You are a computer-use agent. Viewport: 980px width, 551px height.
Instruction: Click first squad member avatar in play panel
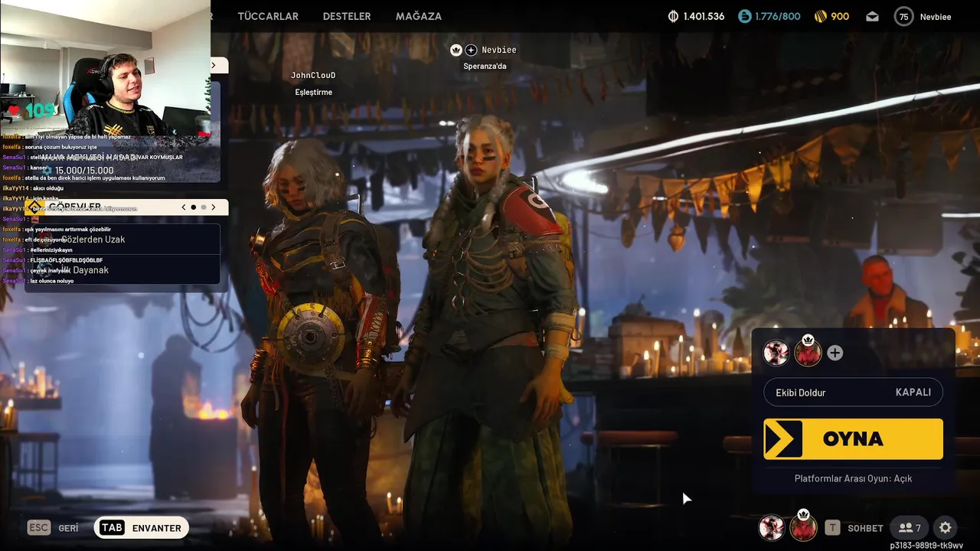point(776,353)
